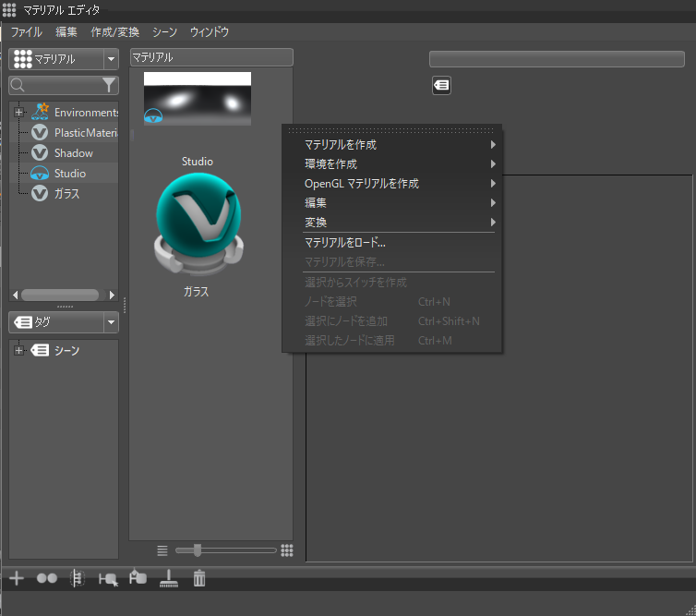Click the add (plus) icon in bottom toolbar
The height and width of the screenshot is (616, 696).
coord(17,578)
